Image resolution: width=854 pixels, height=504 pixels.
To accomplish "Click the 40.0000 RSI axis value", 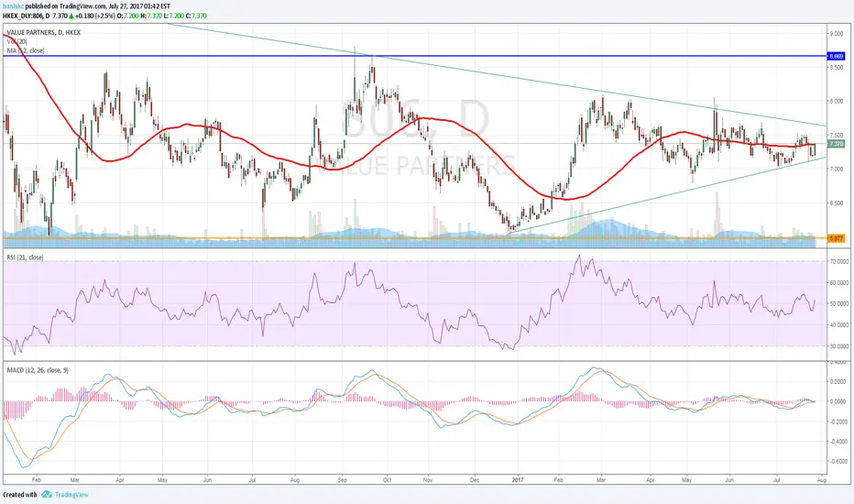I will [838, 325].
